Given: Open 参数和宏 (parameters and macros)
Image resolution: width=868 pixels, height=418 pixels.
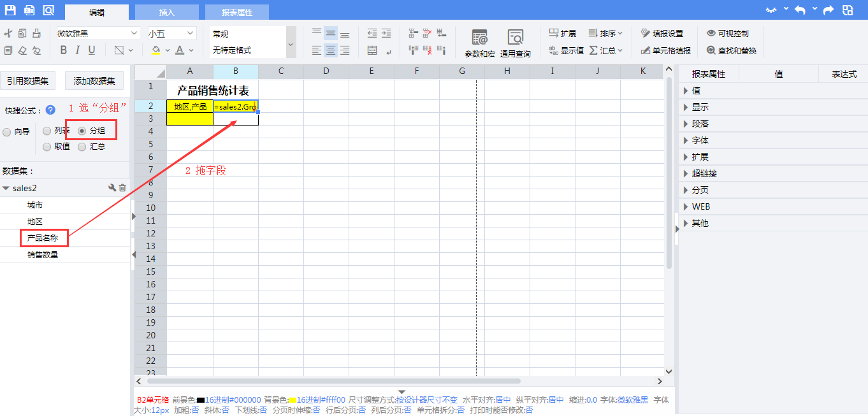Looking at the screenshot, I should tap(479, 43).
